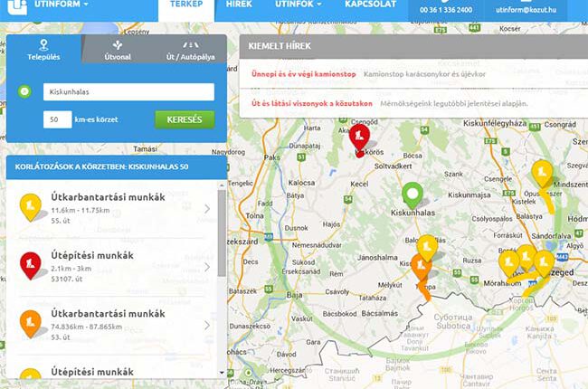
Task: Click the orange pin icon for 53. út
Action: click(31, 324)
